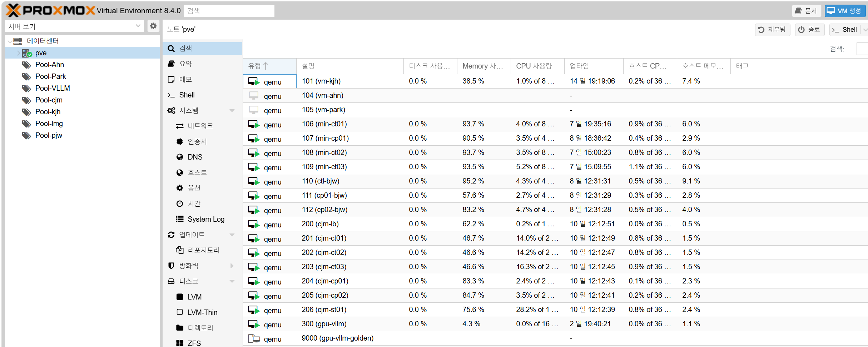The height and width of the screenshot is (347, 868).
Task: Click the 28.2% of 1 CPU usage cell
Action: [537, 310]
